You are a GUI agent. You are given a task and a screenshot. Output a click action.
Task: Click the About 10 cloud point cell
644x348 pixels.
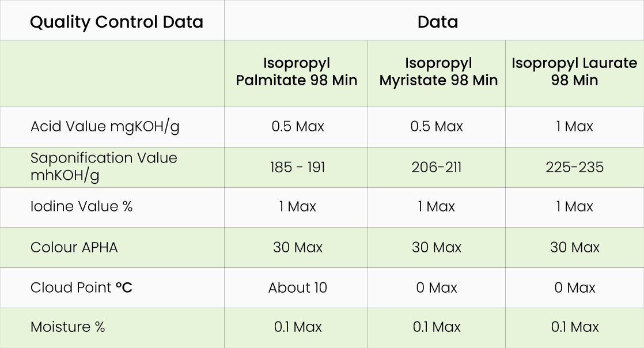pos(297,288)
